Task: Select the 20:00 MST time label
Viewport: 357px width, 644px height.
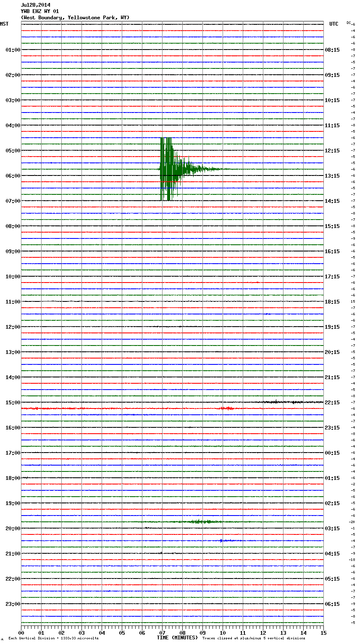Action: (x=13, y=529)
